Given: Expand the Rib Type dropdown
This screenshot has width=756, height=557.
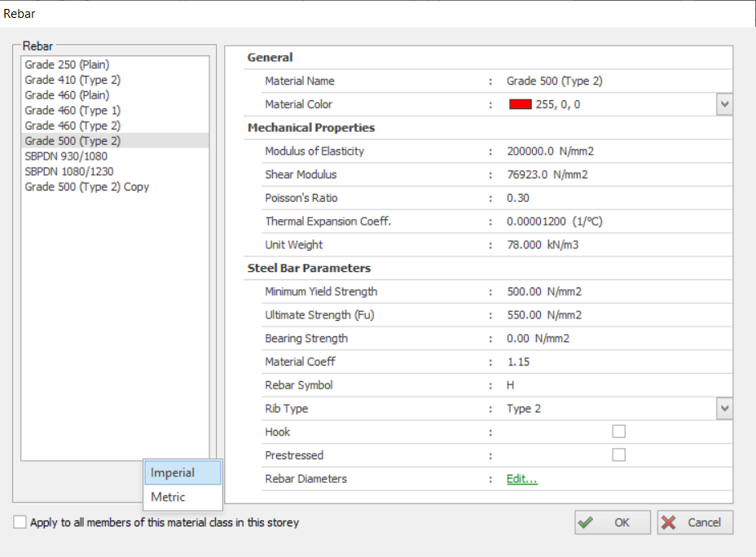Looking at the screenshot, I should [x=723, y=409].
